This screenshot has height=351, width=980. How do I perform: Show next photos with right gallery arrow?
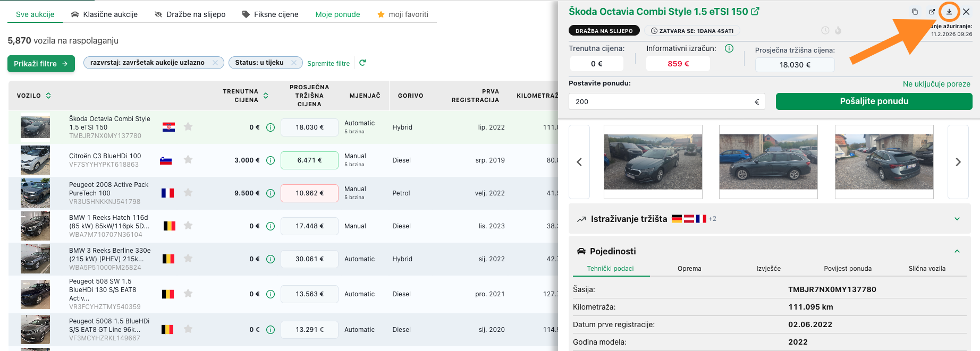[958, 162]
